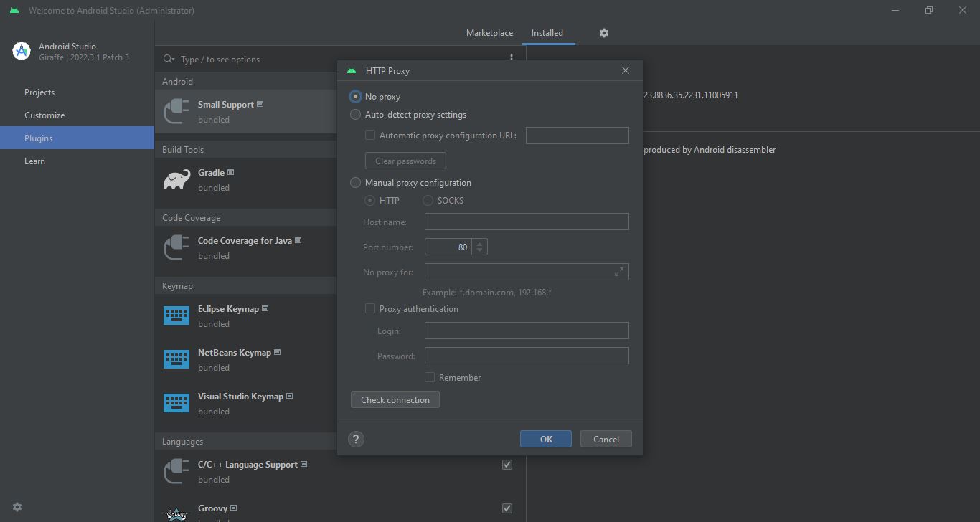This screenshot has height=522, width=980.
Task: Open the bottom-left settings gear
Action: click(17, 507)
